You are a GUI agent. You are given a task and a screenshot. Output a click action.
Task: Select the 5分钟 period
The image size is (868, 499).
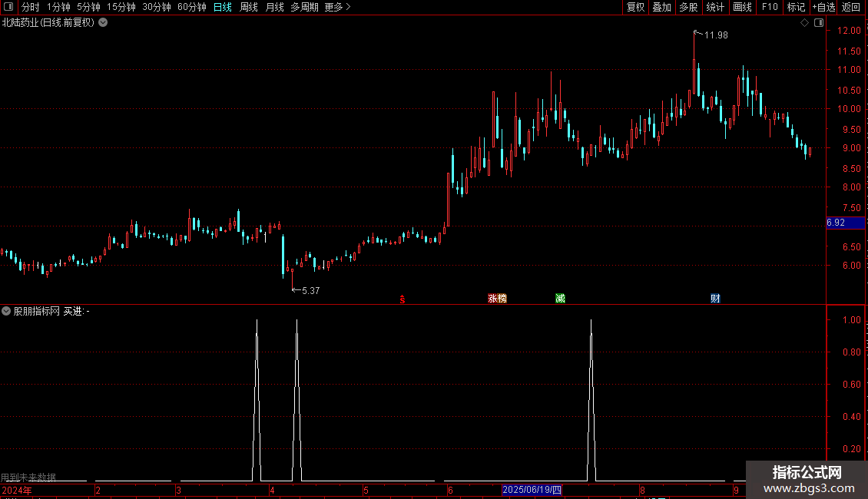tap(88, 7)
